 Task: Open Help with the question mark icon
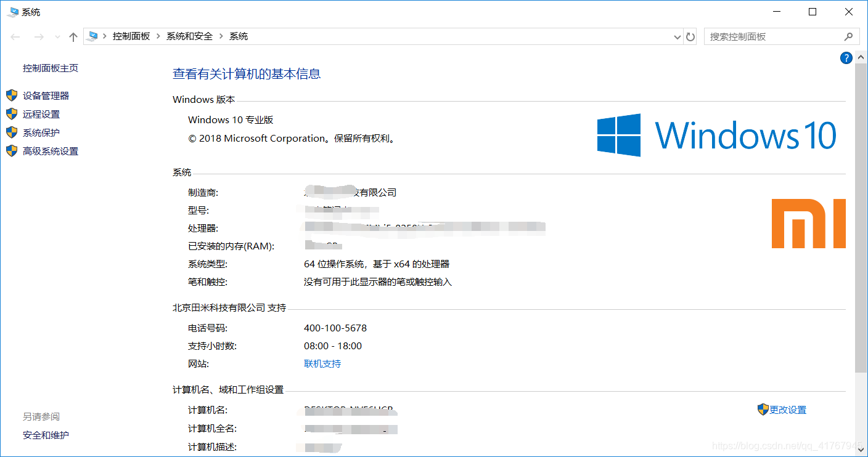coord(846,58)
